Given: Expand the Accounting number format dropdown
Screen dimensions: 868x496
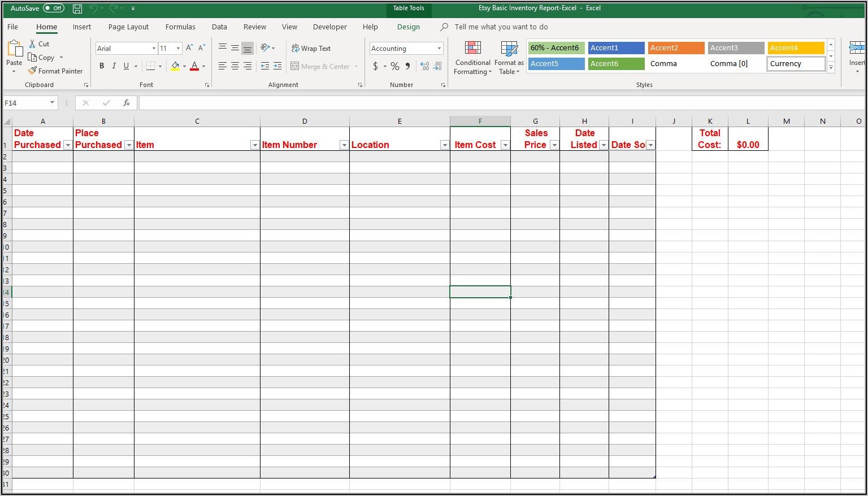Looking at the screenshot, I should click(x=439, y=49).
